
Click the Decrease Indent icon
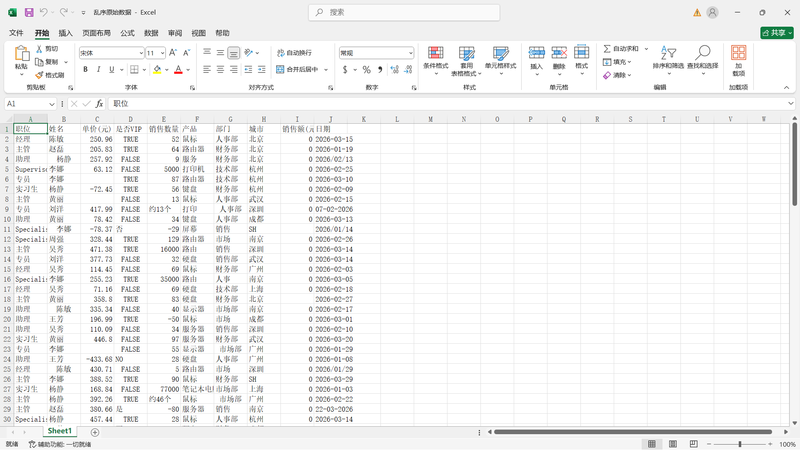[248, 69]
